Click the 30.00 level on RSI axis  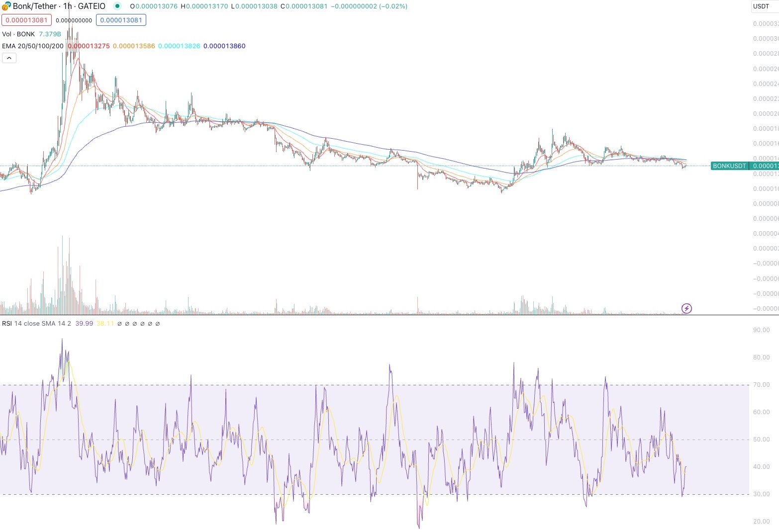point(761,494)
